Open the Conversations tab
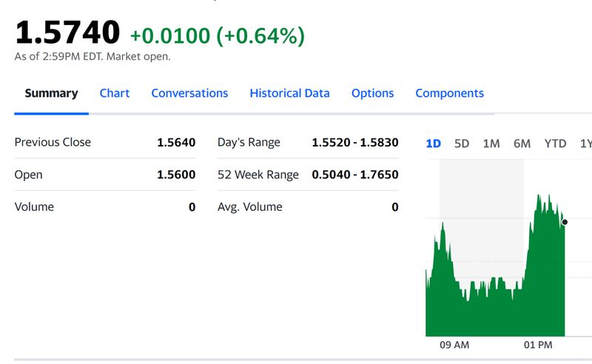Image resolution: width=592 pixels, height=364 pixels. (x=189, y=93)
